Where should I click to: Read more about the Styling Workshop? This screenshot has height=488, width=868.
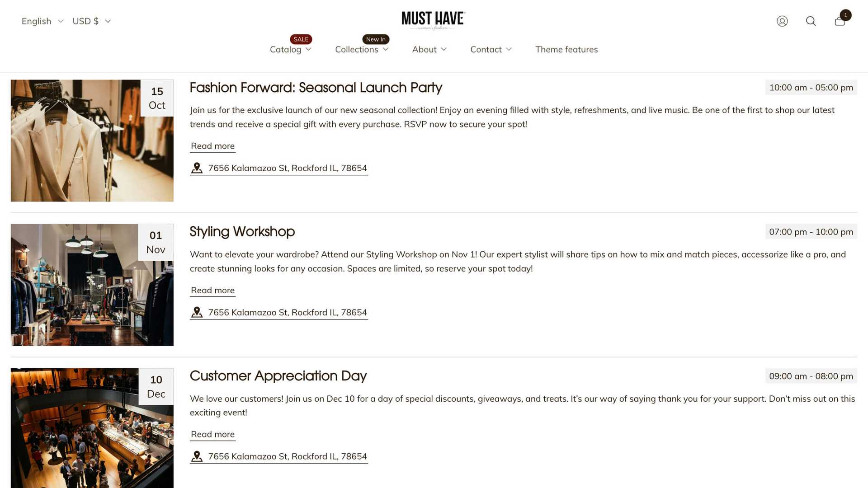pyautogui.click(x=212, y=290)
